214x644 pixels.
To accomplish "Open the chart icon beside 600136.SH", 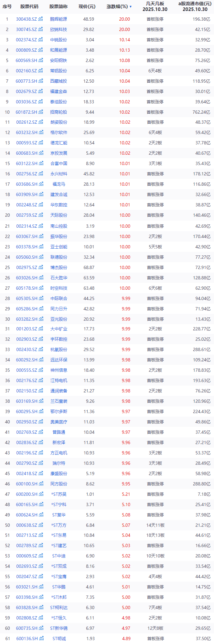I will coord(41,639).
